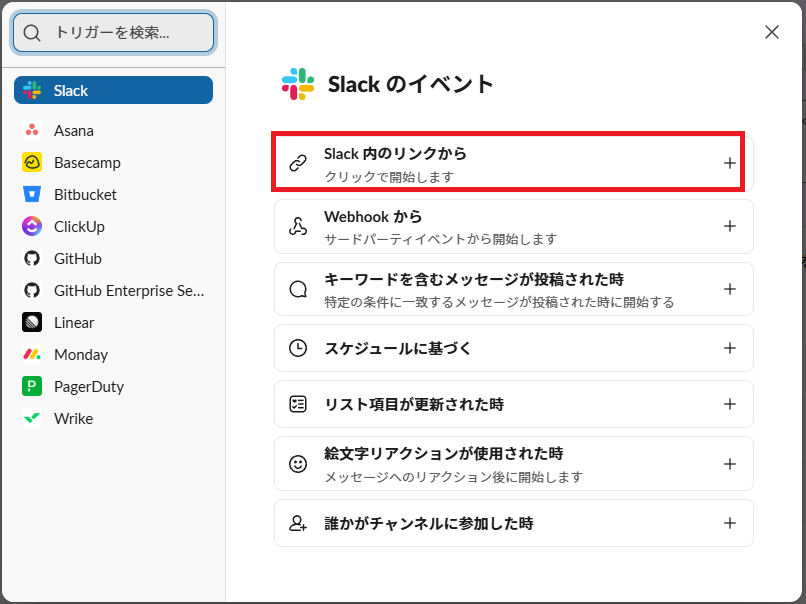Open the GitHub Enterprise Se... category

tap(114, 290)
